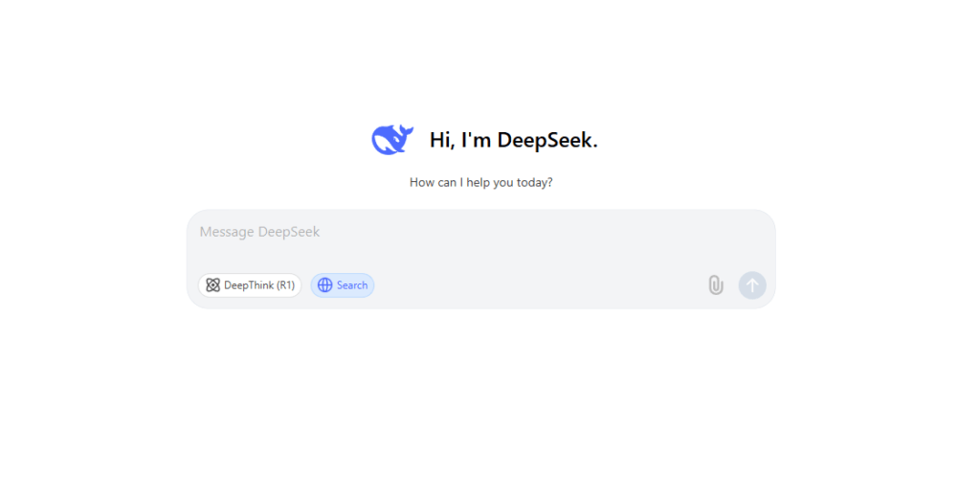Click the "Hi, I'm DeepSeek." heading
980x477 pixels.
(513, 140)
